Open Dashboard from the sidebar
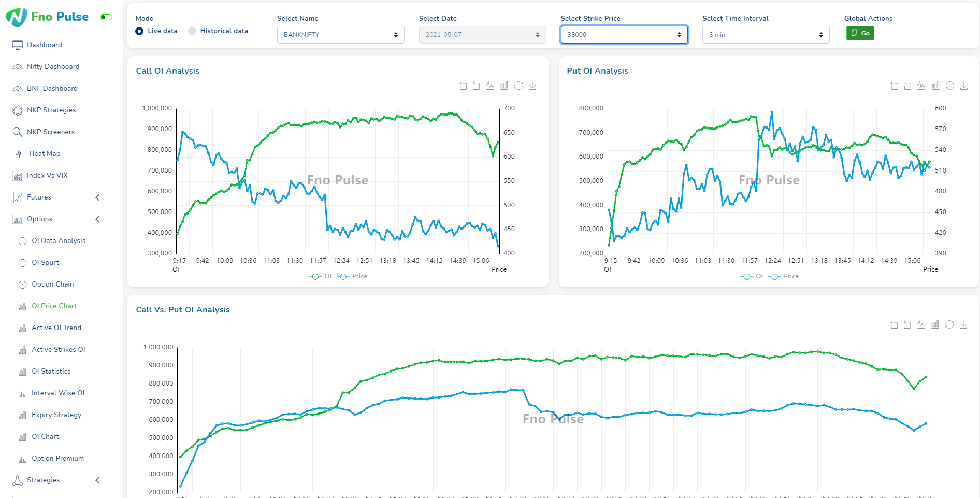This screenshot has width=980, height=498. pyautogui.click(x=45, y=45)
